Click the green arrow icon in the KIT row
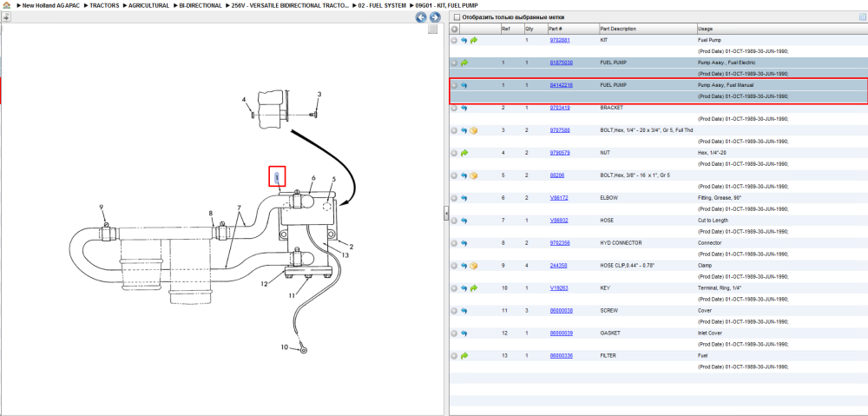Viewport: 868px width, 416px height. 474,41
